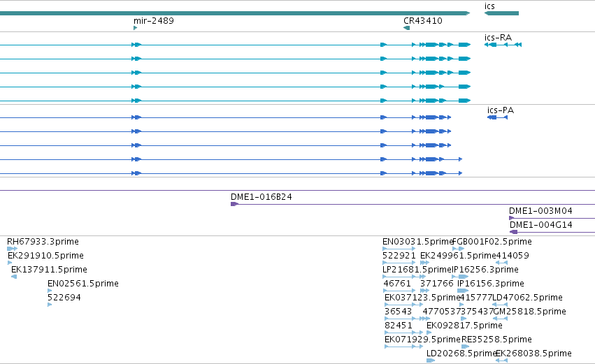
Task: Click the ics-RA transcript label
Action: click(498, 38)
